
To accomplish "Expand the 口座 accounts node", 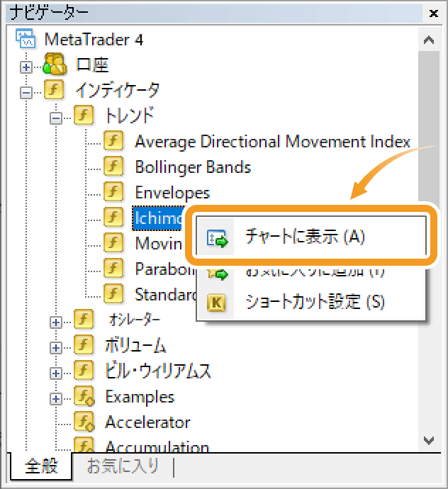I will [26, 67].
